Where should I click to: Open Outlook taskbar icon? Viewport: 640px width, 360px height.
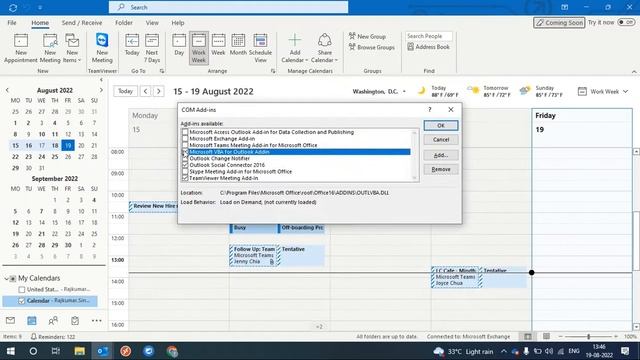click(x=102, y=351)
